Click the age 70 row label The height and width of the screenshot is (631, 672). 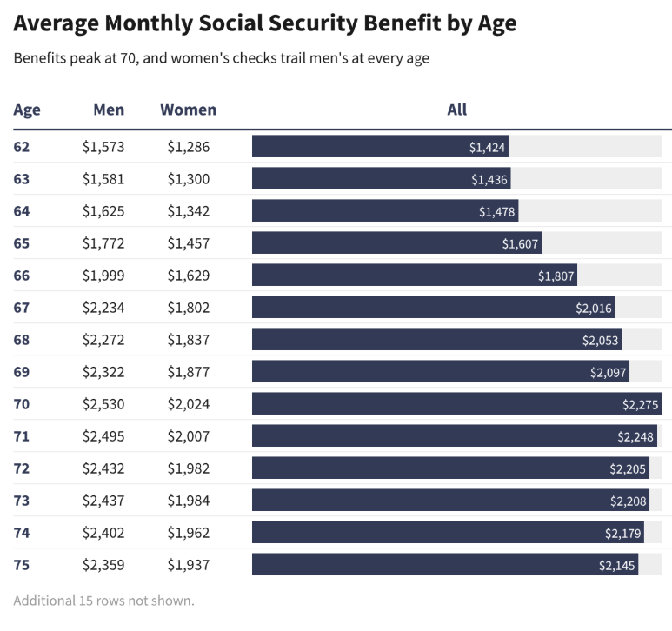tap(22, 404)
